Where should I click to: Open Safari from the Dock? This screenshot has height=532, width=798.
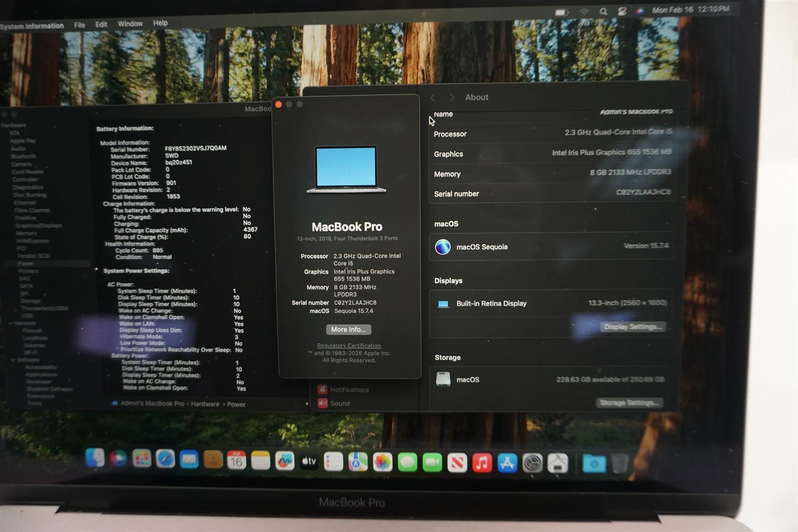165,459
